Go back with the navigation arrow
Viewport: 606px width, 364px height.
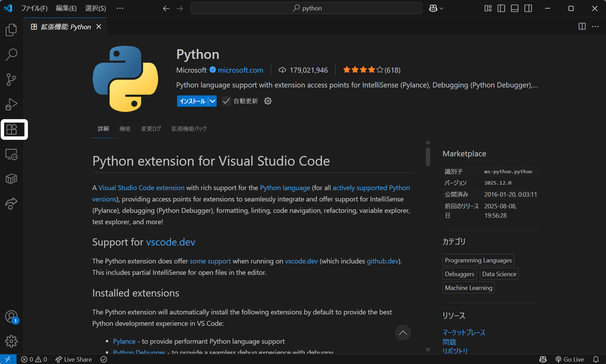click(166, 8)
